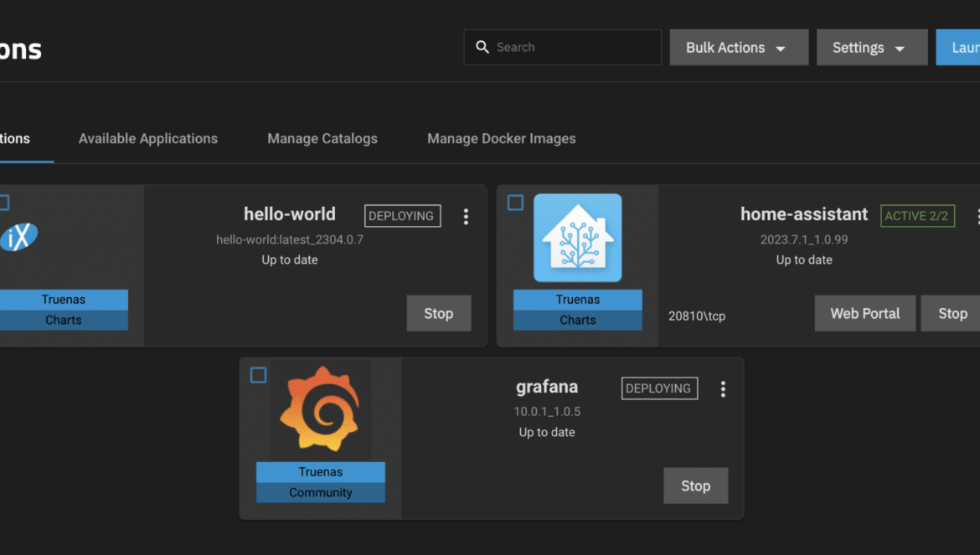Stop the hello-world application

tap(439, 313)
